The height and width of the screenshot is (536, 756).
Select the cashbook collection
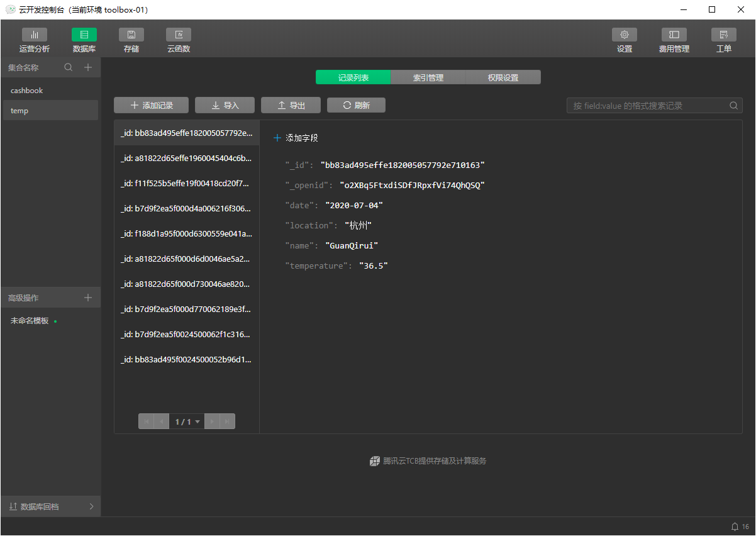click(50, 91)
